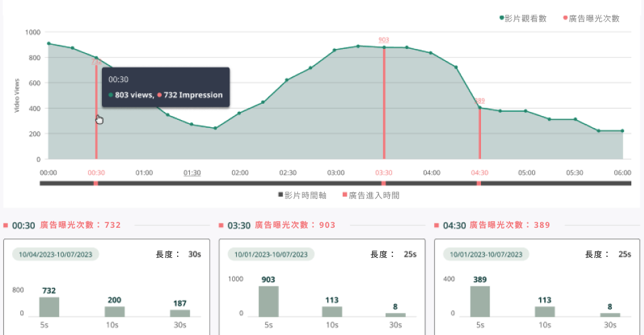Image resolution: width=644 pixels, height=335 pixels.
Task: Click the 廣告進入時間 legend item
Action: pos(371,196)
